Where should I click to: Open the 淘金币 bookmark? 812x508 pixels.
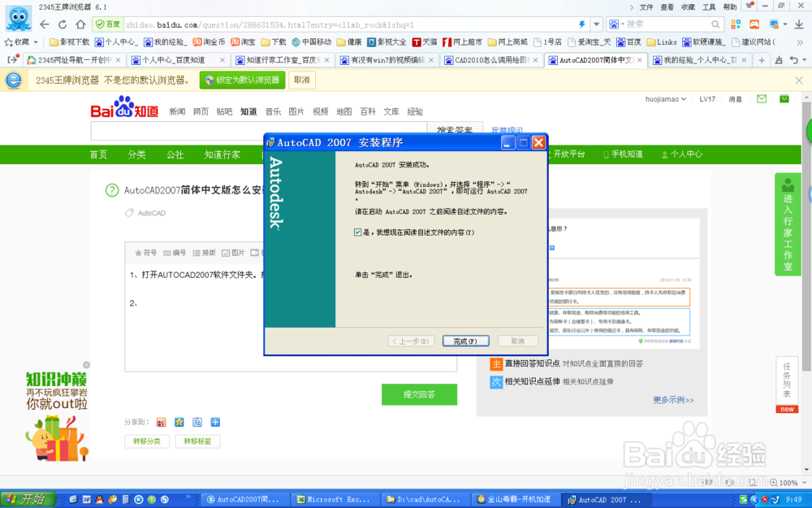(209, 42)
